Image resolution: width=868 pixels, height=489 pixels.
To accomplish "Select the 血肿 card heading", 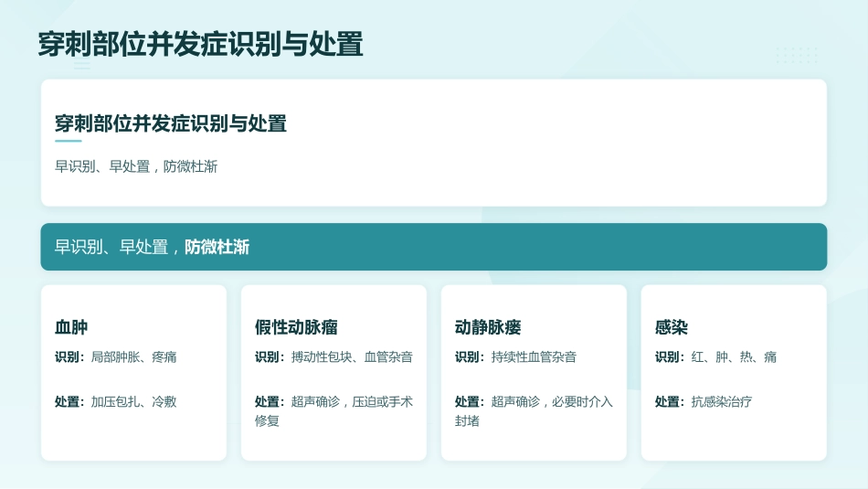I will point(71,327).
